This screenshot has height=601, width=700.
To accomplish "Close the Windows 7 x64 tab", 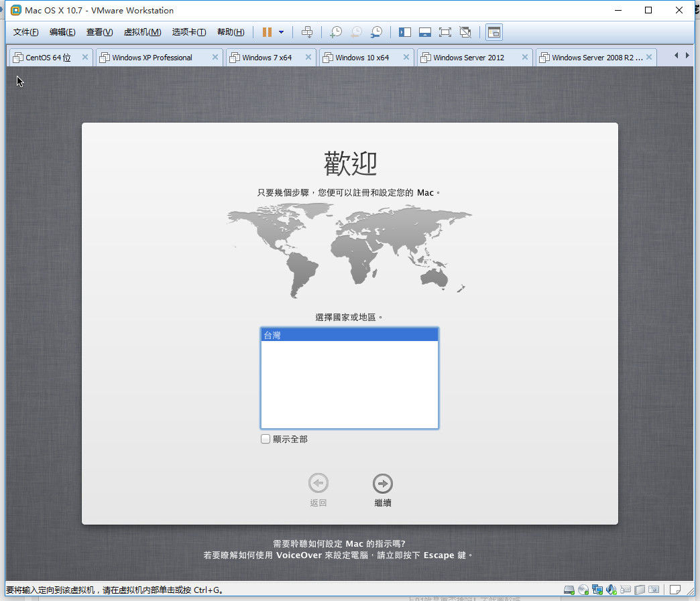I will point(308,57).
